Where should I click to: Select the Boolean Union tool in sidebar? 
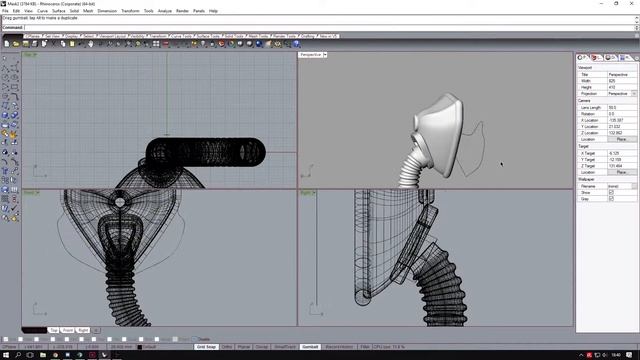14,115
